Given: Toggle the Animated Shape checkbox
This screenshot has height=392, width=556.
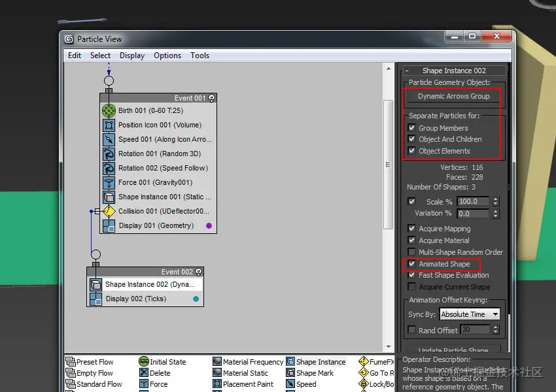Looking at the screenshot, I should [x=411, y=264].
